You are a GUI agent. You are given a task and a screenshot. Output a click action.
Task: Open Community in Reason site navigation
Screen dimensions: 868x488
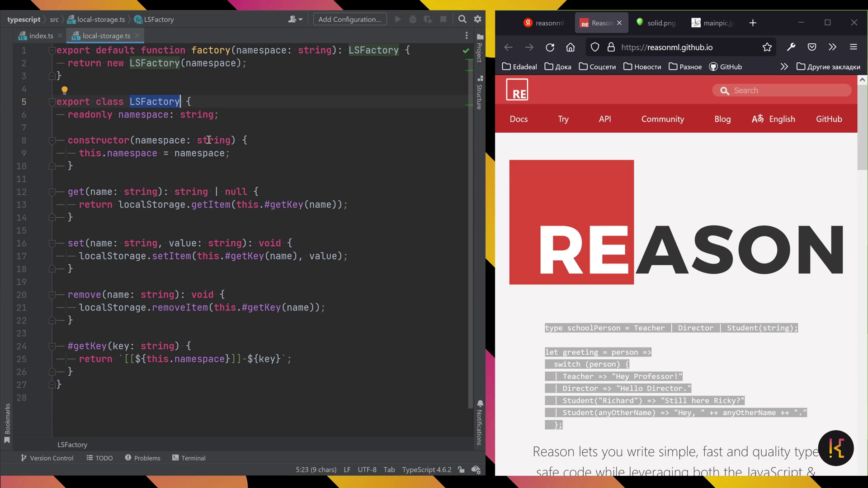662,119
